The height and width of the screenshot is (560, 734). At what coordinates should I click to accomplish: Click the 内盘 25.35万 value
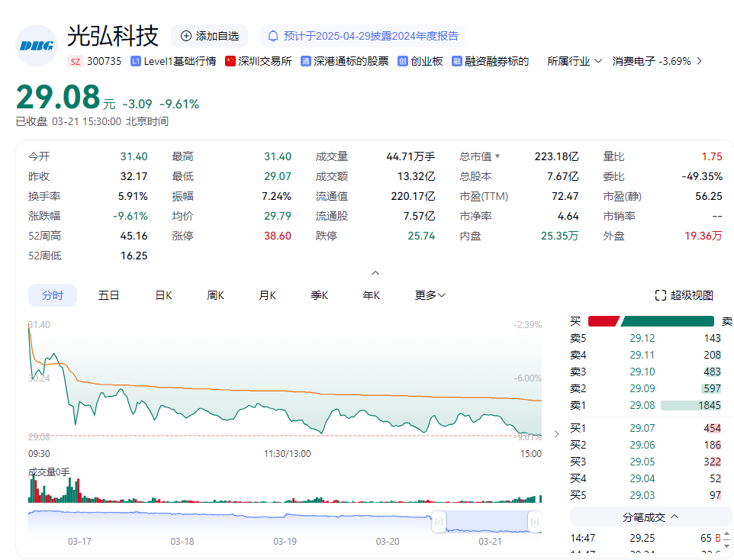[559, 236]
